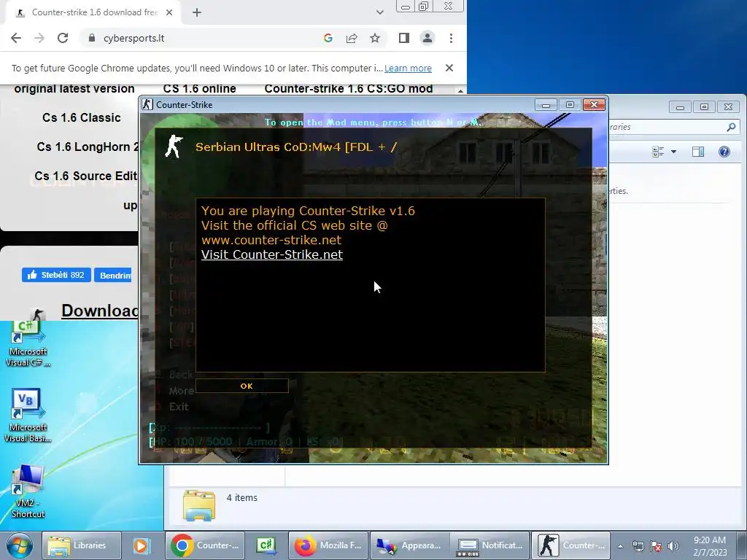This screenshot has width=747, height=560.
Task: Open the Windows Start menu
Action: click(20, 545)
